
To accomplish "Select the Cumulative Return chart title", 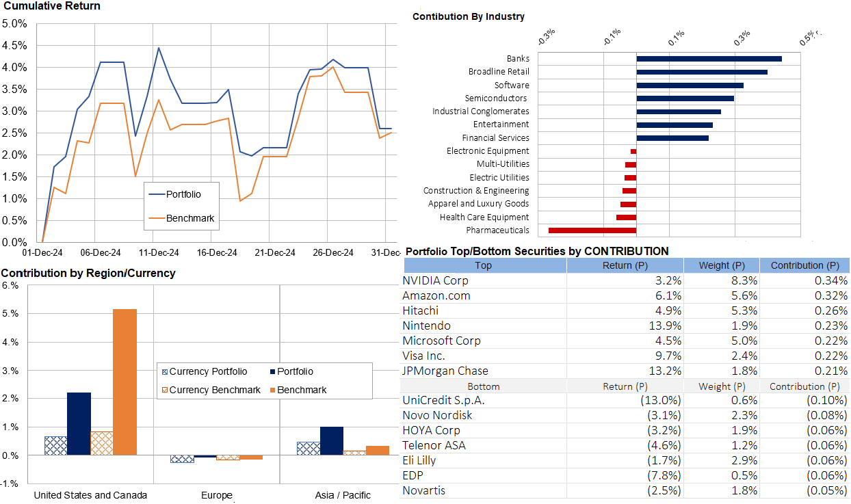I will coord(52,6).
